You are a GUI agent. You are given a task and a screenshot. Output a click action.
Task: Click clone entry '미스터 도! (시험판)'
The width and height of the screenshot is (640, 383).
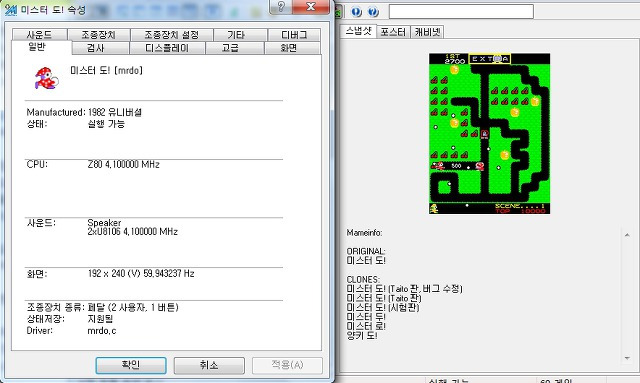click(383, 307)
